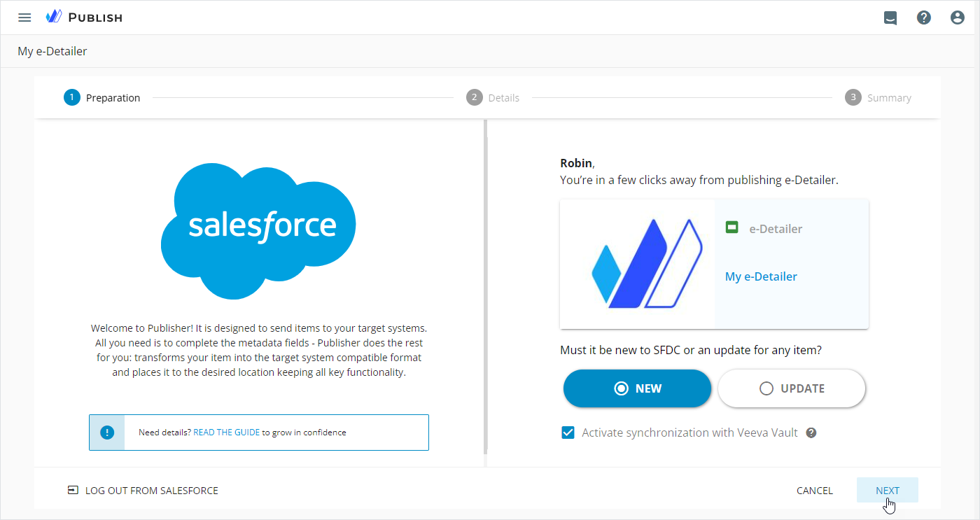This screenshot has width=980, height=520.
Task: Go to the Details step
Action: 493,98
